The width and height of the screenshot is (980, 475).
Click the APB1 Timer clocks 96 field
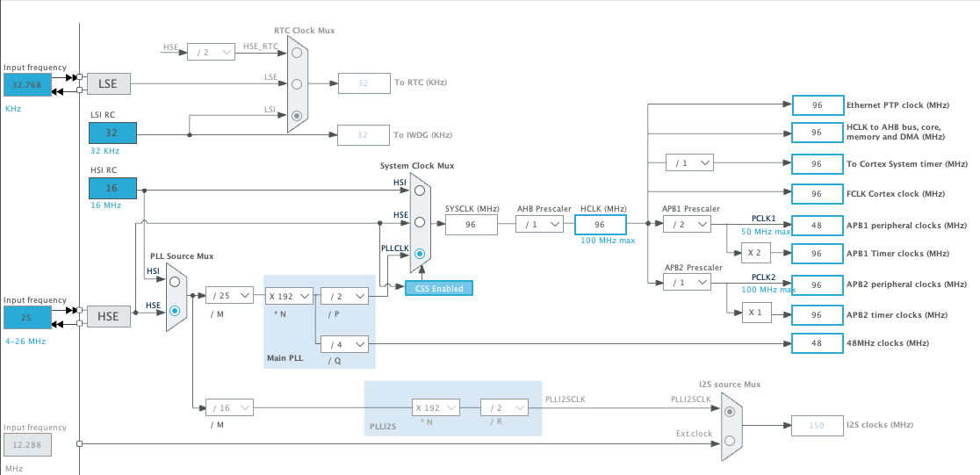pos(817,254)
